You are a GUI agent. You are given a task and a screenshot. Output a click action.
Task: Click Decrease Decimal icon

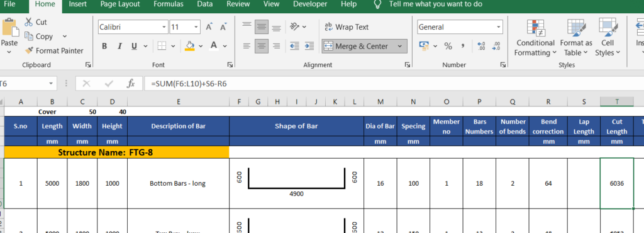click(497, 46)
